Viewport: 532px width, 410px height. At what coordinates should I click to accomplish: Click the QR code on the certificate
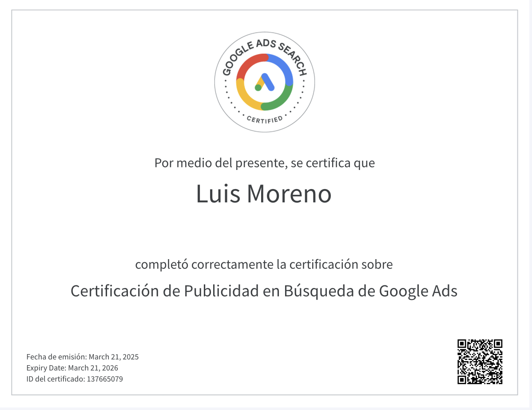click(480, 362)
